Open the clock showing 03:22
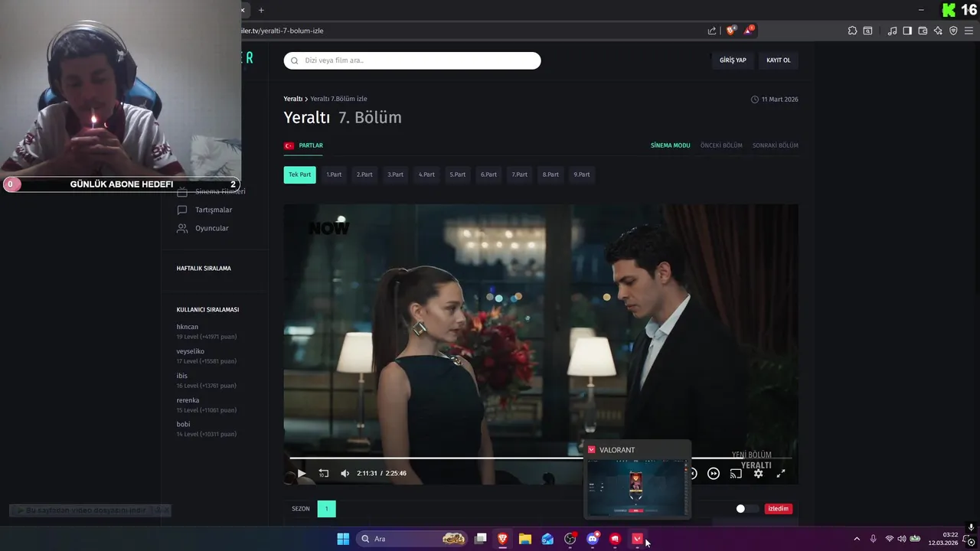980x551 pixels. pos(943,539)
